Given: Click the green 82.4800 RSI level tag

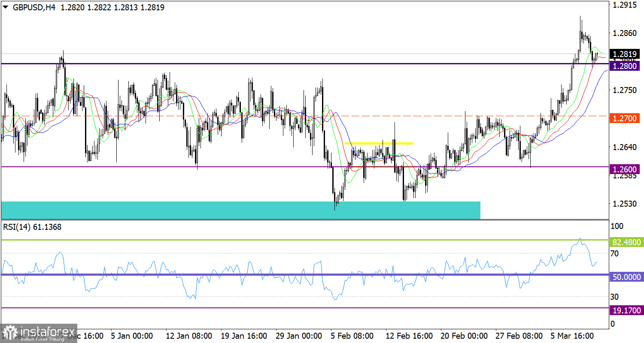Looking at the screenshot, I should 627,243.
